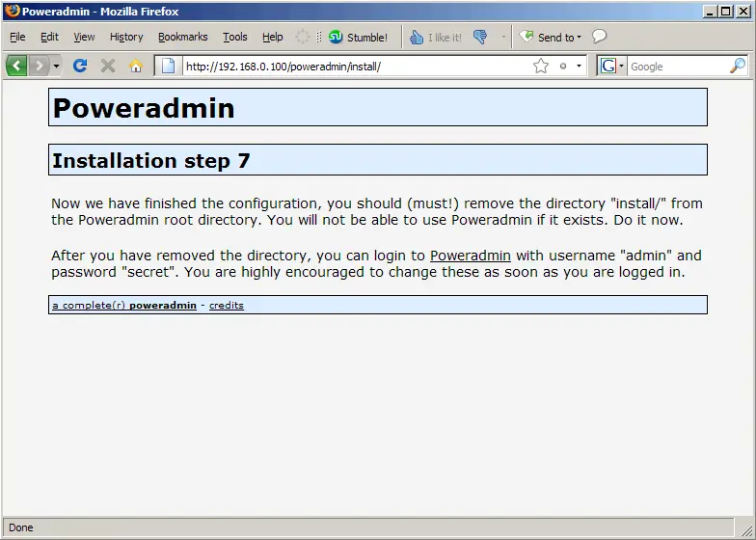Click the Firefox icon in the title bar
Viewport: 756px width, 540px height.
click(12, 11)
